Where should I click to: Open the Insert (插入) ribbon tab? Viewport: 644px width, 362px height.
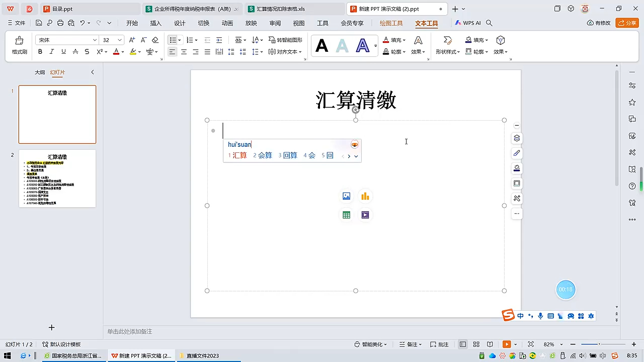tap(156, 23)
